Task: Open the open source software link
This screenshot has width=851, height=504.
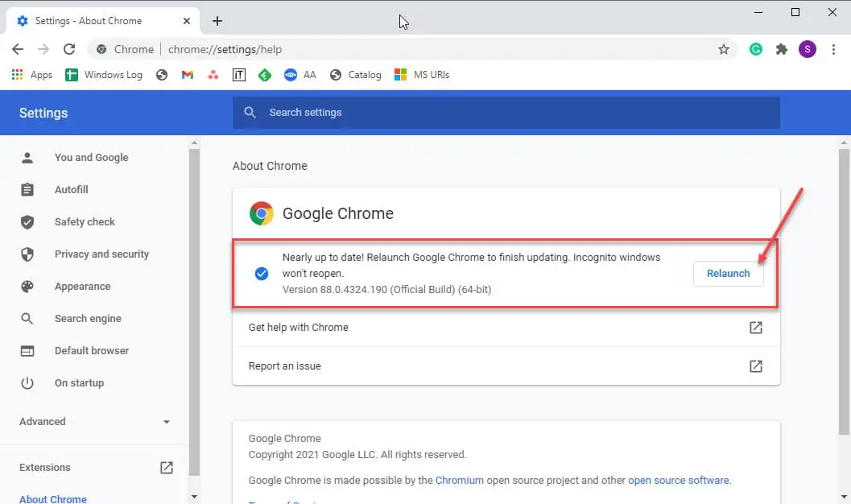Action: (679, 480)
